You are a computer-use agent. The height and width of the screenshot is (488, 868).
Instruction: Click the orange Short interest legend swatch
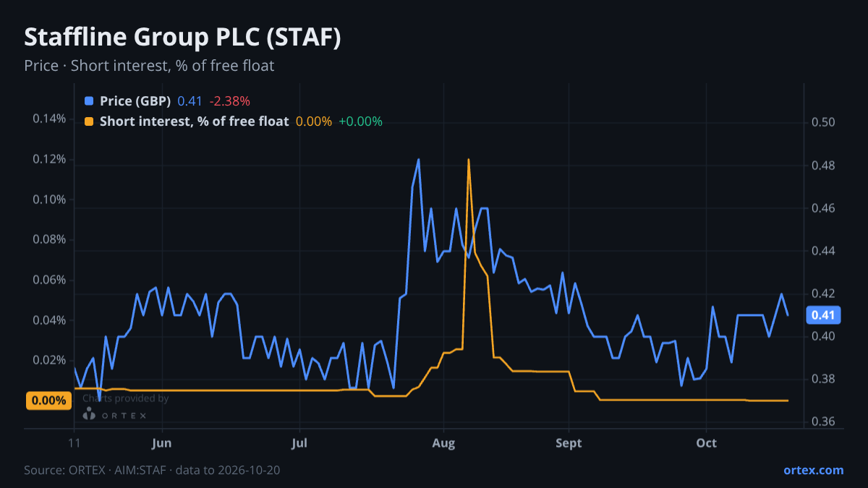click(89, 121)
